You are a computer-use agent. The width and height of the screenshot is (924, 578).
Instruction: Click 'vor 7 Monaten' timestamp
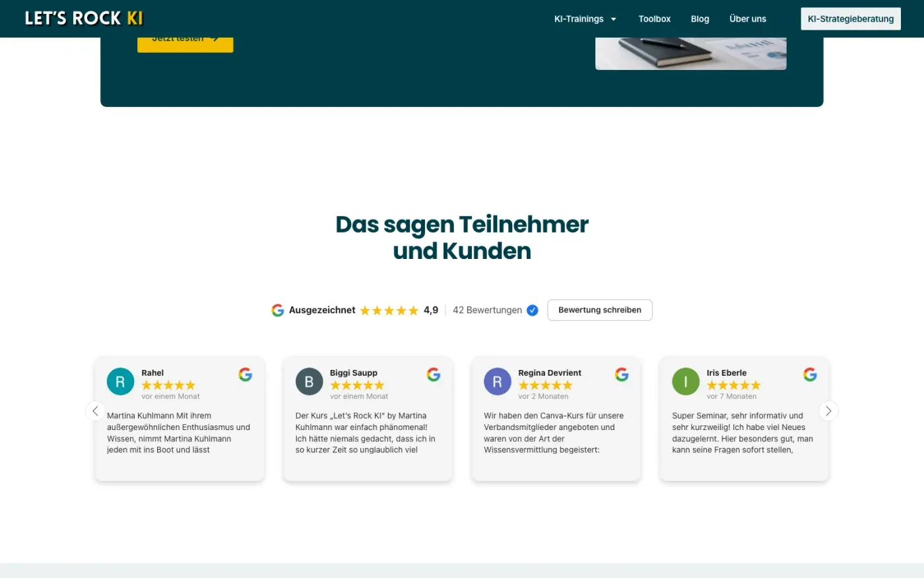coord(731,396)
